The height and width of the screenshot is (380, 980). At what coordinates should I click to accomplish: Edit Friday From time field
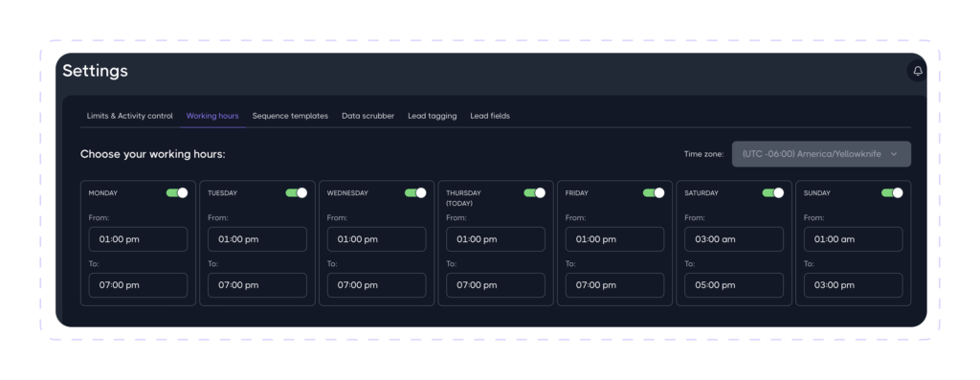click(615, 239)
